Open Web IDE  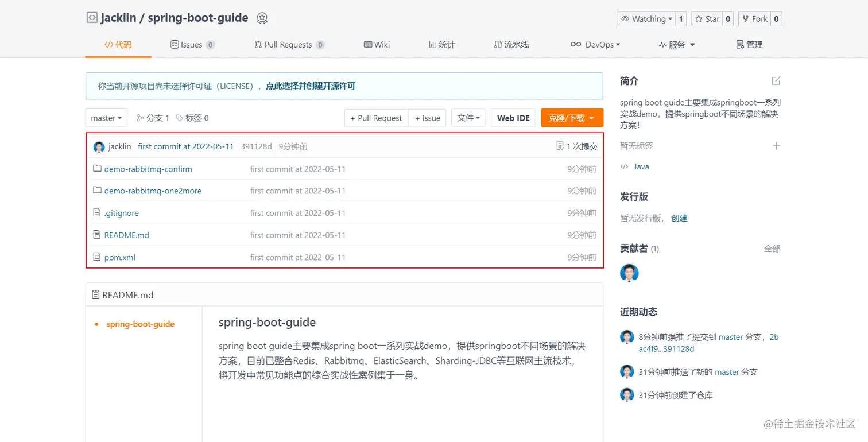pyautogui.click(x=513, y=118)
